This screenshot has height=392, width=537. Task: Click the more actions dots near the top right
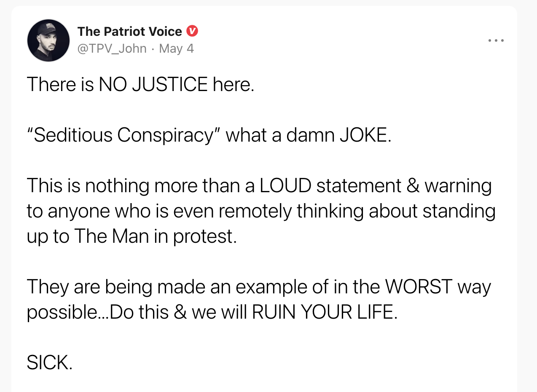pos(496,40)
